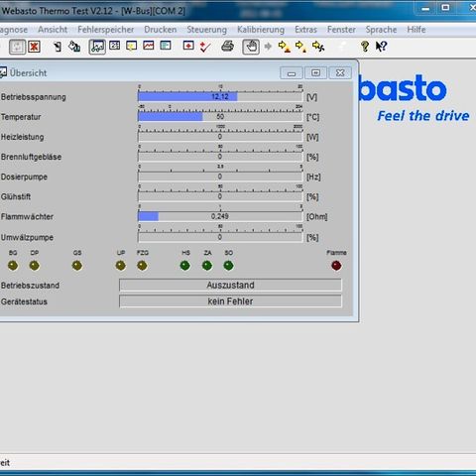Click the green ZA status lamp
This screenshot has width=476, height=476.
pyautogui.click(x=207, y=266)
